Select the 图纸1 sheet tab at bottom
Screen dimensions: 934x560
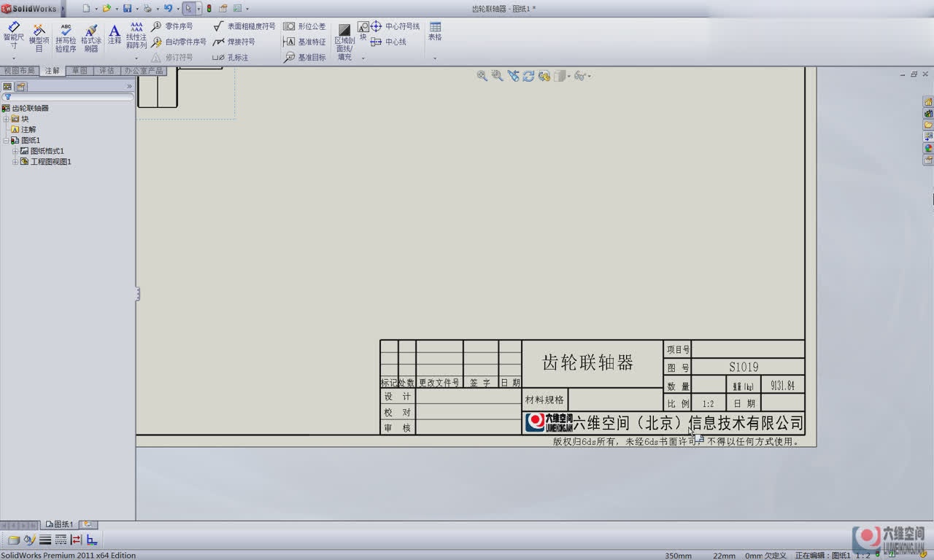coord(60,524)
